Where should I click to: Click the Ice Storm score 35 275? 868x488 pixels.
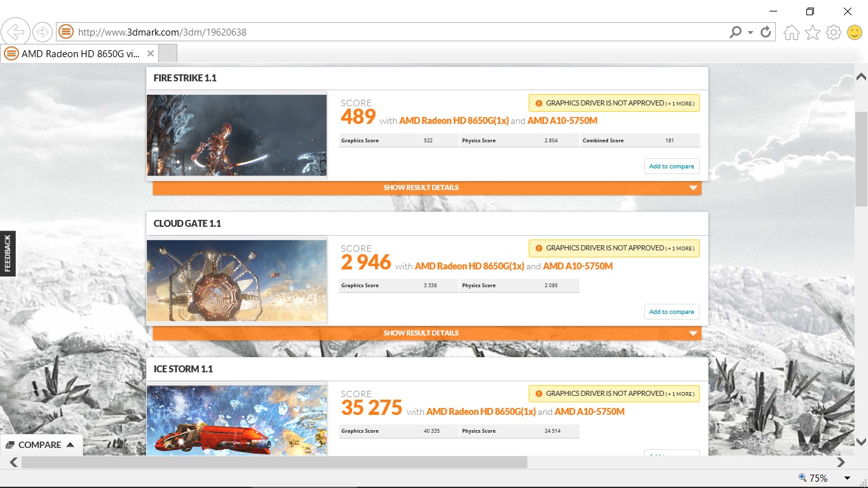pyautogui.click(x=372, y=408)
